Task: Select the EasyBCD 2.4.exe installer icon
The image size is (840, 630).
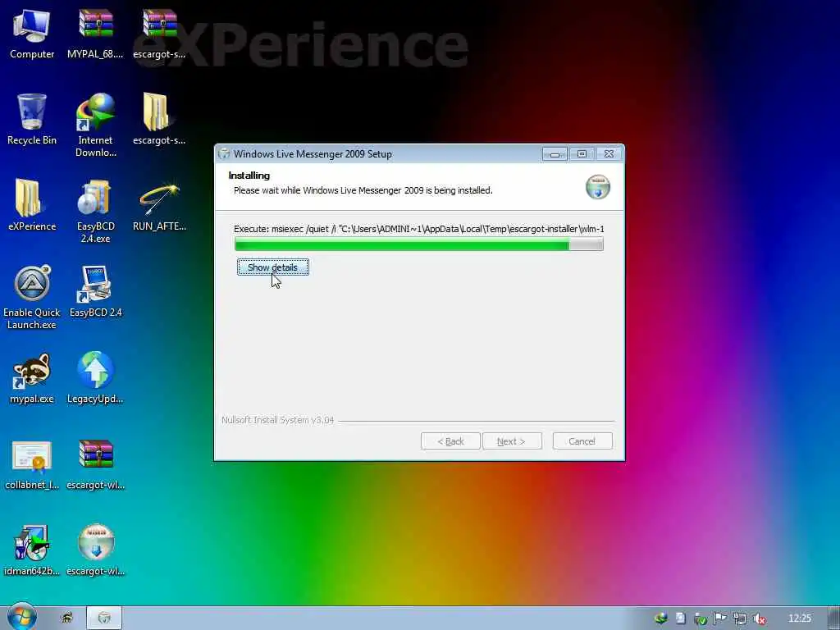Action: click(95, 212)
